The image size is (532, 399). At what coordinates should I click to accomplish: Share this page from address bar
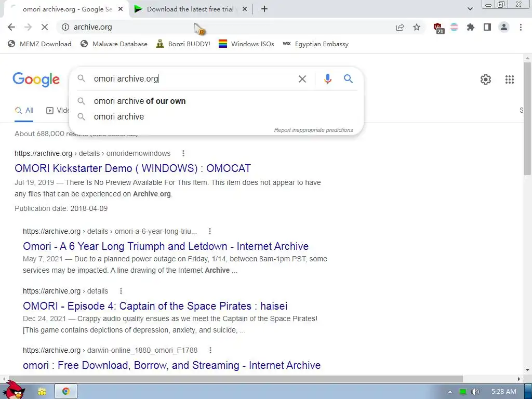[400, 27]
